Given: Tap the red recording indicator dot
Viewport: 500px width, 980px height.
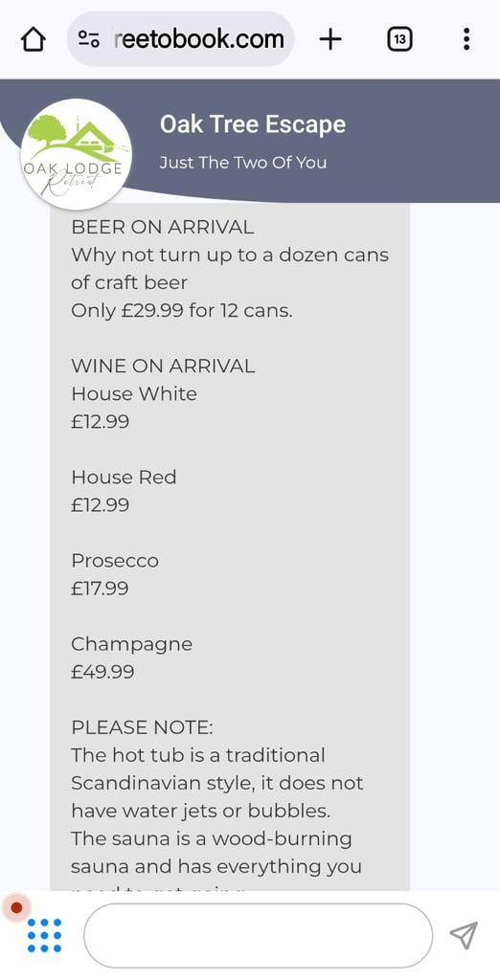Looking at the screenshot, I should click(x=16, y=907).
